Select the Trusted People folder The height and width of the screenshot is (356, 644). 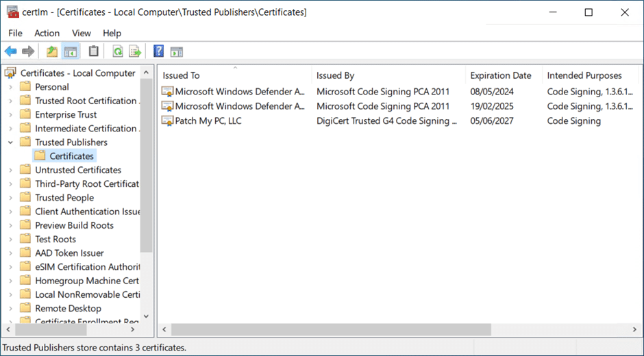coord(64,198)
